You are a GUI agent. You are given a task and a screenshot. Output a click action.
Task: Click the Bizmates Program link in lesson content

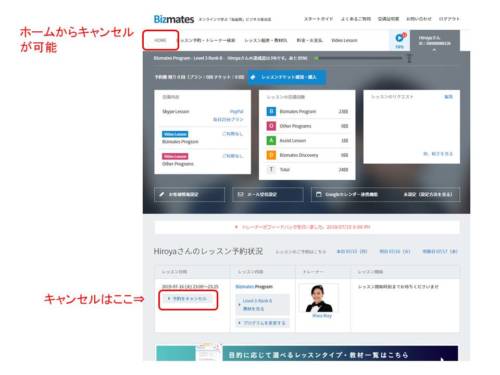coord(254,287)
